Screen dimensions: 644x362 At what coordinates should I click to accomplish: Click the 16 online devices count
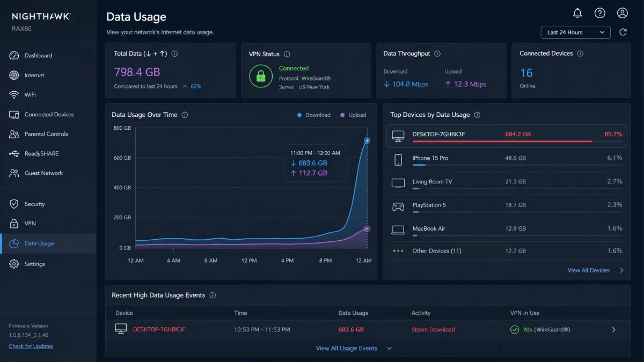pos(526,72)
